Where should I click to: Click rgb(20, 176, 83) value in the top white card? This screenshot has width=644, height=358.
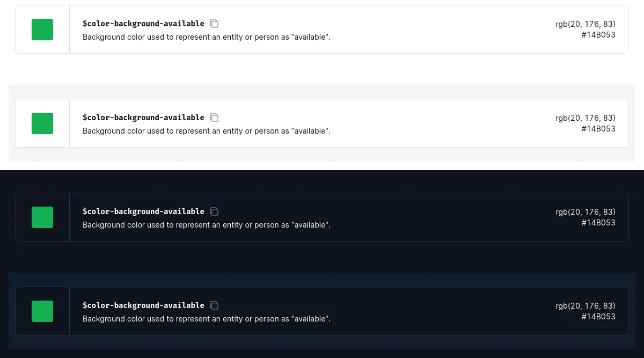pos(586,24)
